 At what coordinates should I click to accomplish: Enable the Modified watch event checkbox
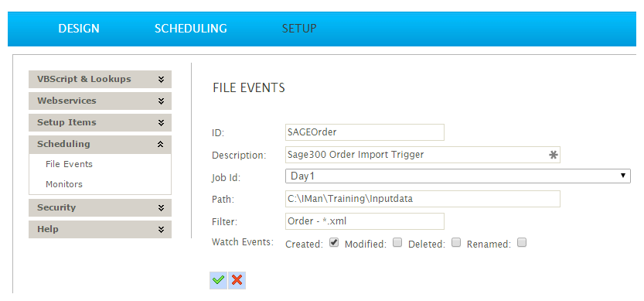pos(397,243)
